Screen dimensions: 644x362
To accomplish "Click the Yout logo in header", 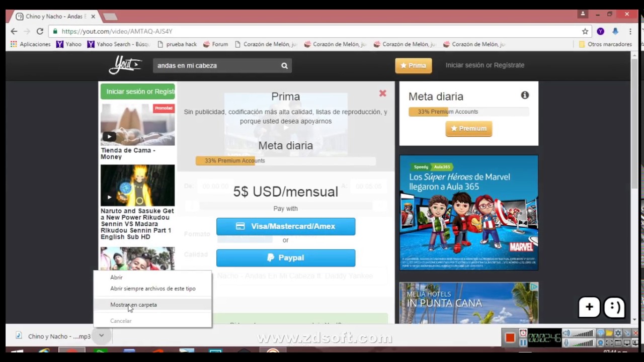I will [125, 65].
